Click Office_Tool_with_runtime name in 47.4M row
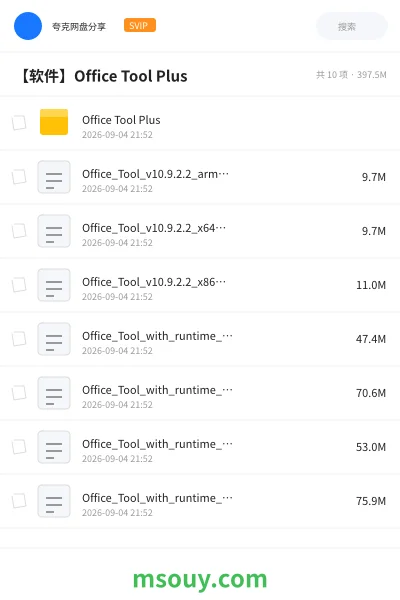 (157, 336)
